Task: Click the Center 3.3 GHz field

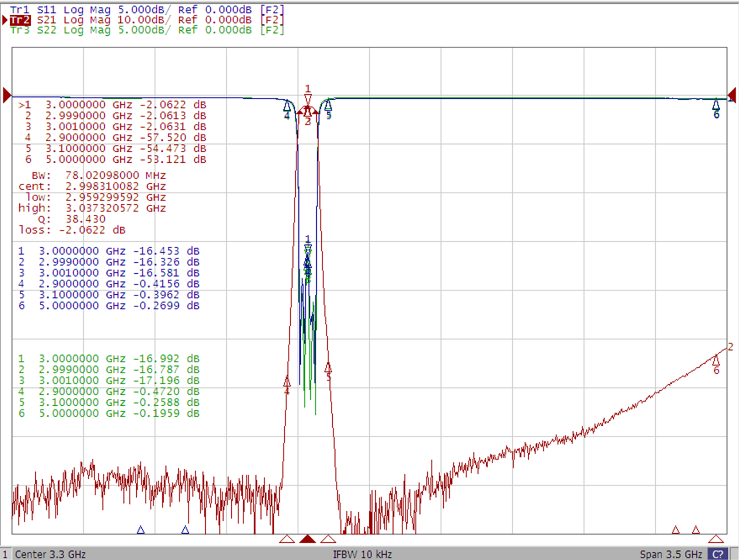Action: (50, 554)
